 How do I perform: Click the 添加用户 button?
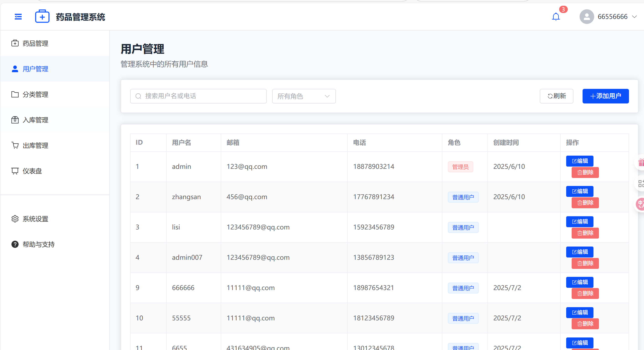[x=605, y=96]
